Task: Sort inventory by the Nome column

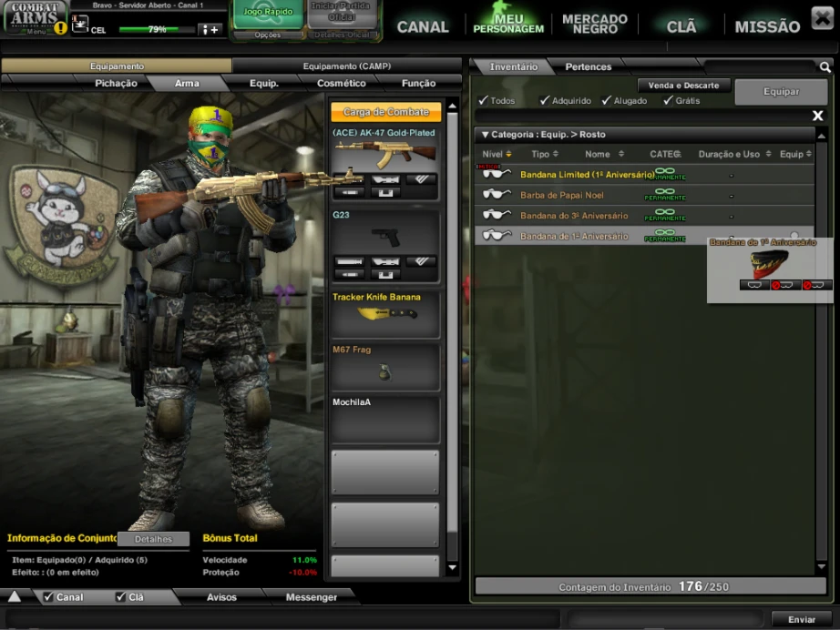Action: [x=598, y=154]
